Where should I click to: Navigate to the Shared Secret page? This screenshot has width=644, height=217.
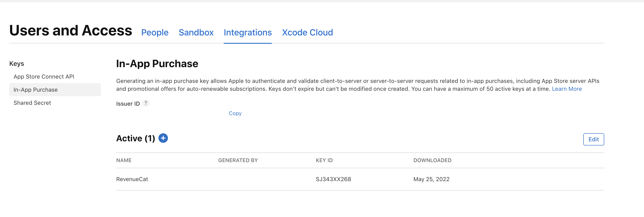point(32,103)
